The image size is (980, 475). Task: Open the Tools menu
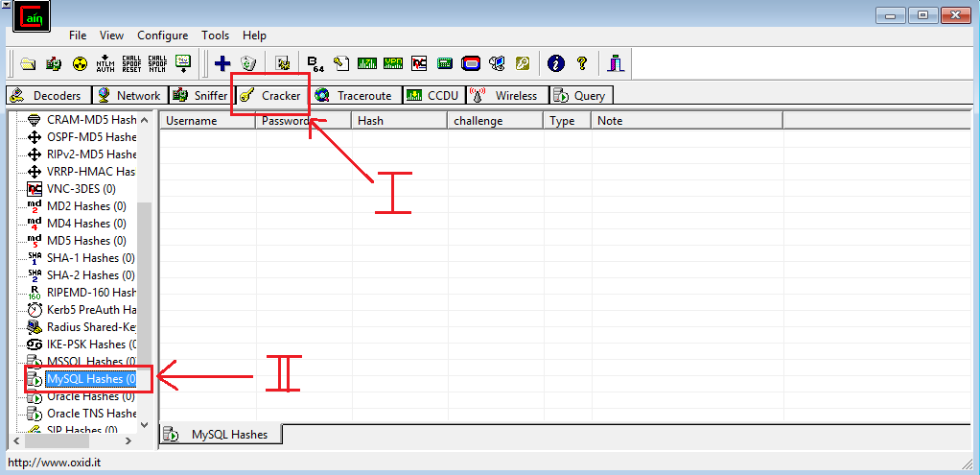point(216,36)
